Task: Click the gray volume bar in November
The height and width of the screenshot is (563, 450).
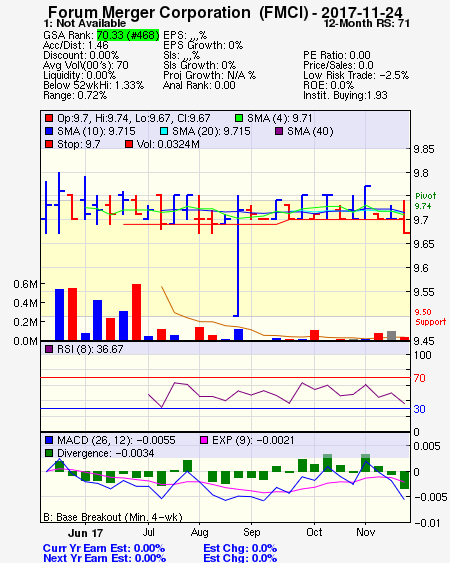Action: click(x=391, y=335)
